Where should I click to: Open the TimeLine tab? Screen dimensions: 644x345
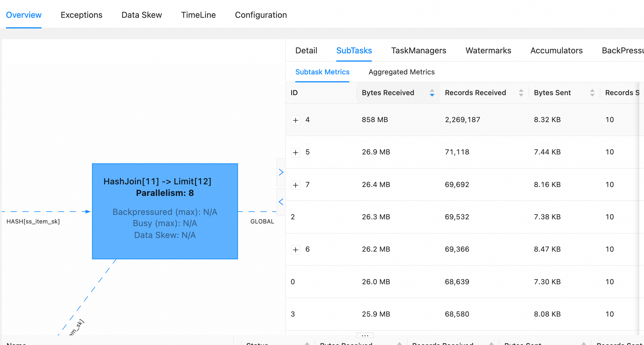(x=198, y=15)
